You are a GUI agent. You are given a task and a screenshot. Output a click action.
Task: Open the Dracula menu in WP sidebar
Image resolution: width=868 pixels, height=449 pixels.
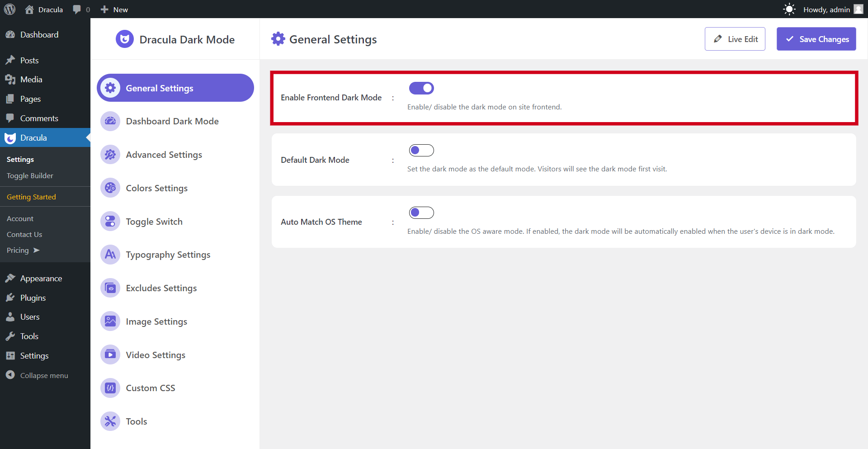tap(45, 138)
